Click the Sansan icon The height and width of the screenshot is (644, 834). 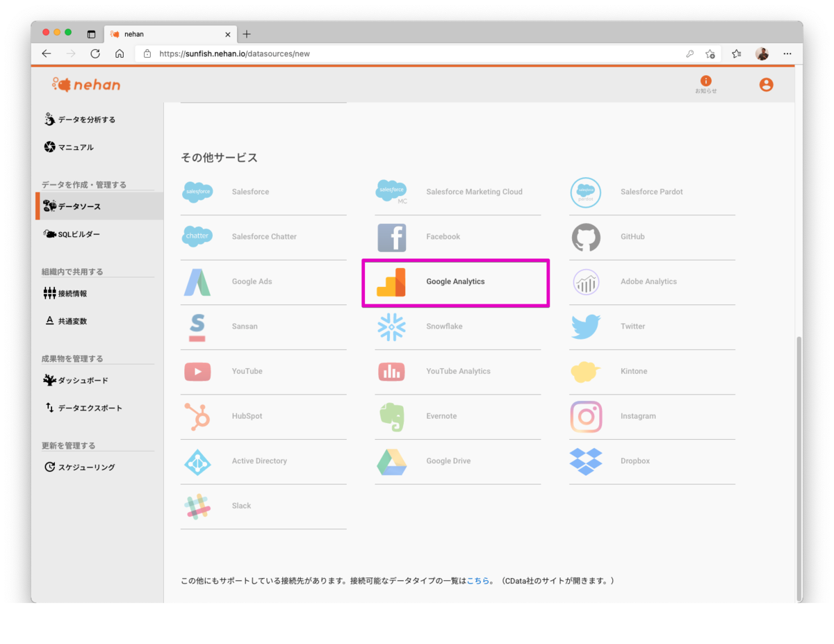[197, 327]
